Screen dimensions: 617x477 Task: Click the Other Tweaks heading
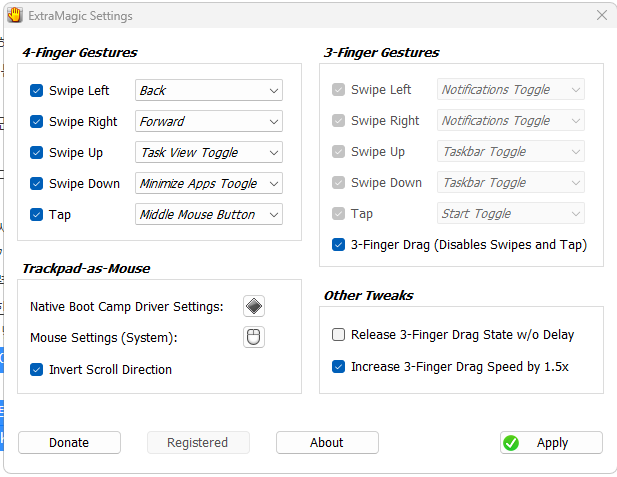tap(368, 295)
